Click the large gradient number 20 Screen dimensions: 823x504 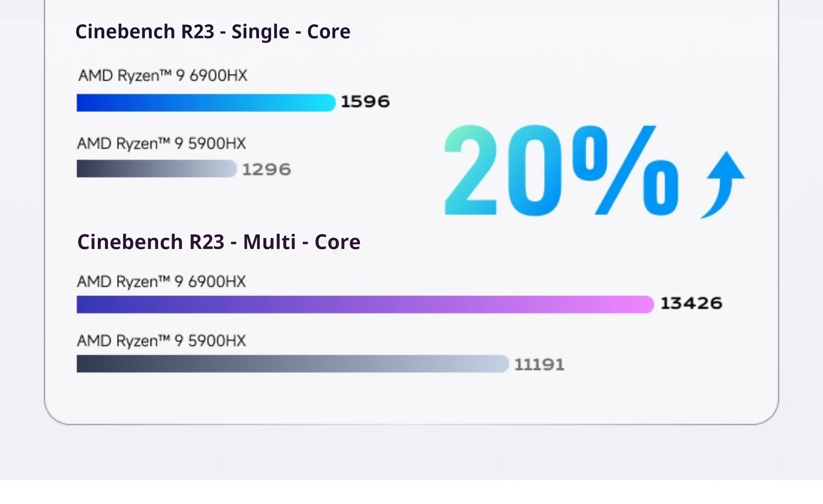[503, 170]
